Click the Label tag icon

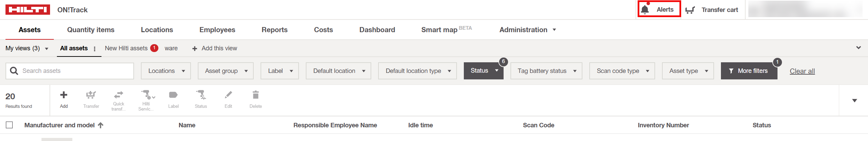[173, 95]
